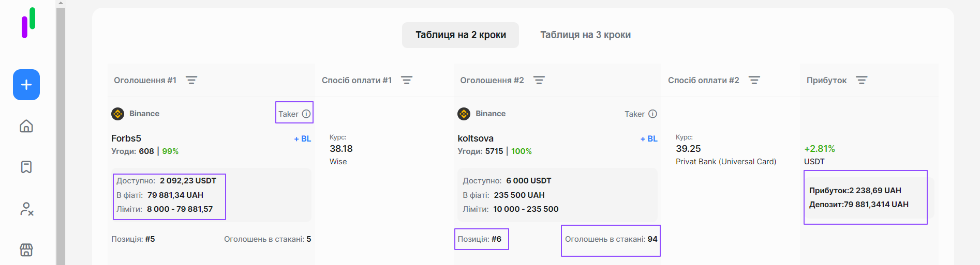Switch to Таблиця на 2 кроки tab
This screenshot has width=980, height=265.
pyautogui.click(x=461, y=35)
